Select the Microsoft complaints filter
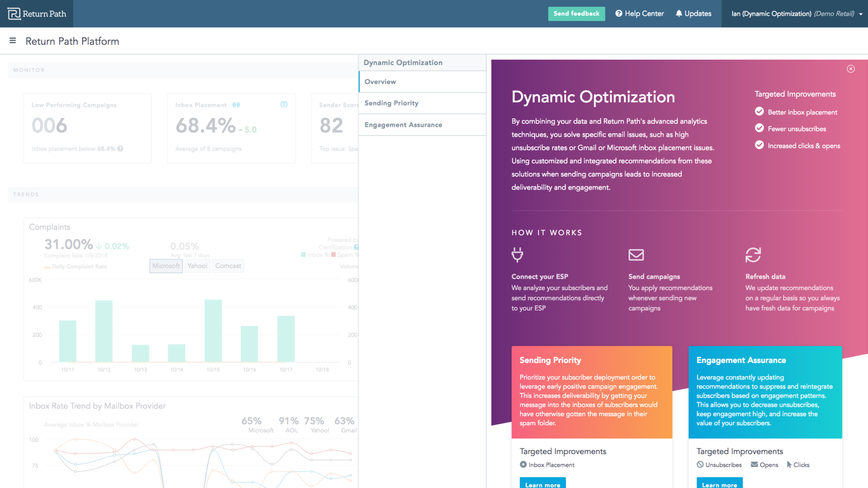868x488 pixels. 166,266
